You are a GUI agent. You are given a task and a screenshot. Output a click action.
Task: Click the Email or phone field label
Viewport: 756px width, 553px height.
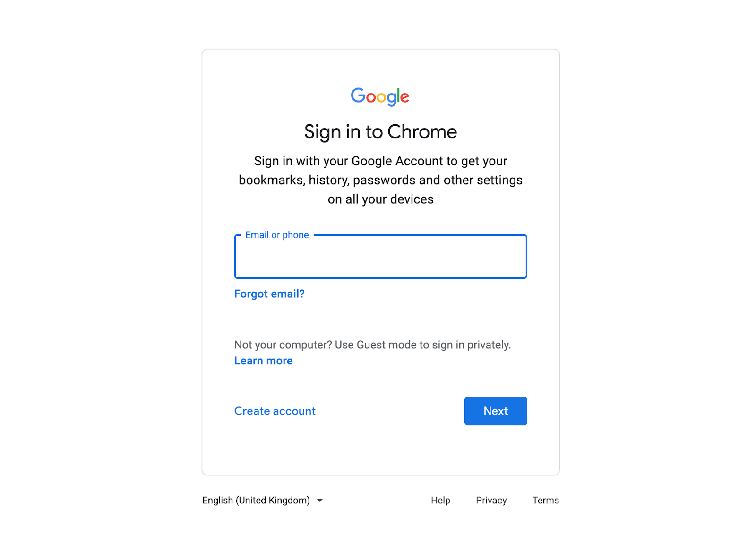pos(276,235)
